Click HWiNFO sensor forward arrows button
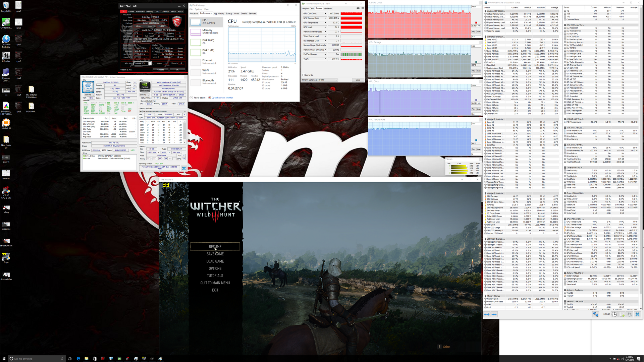 (x=494, y=314)
